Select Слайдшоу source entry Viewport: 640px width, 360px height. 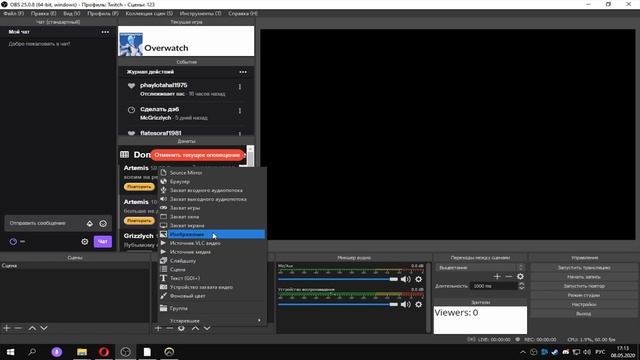pos(212,261)
